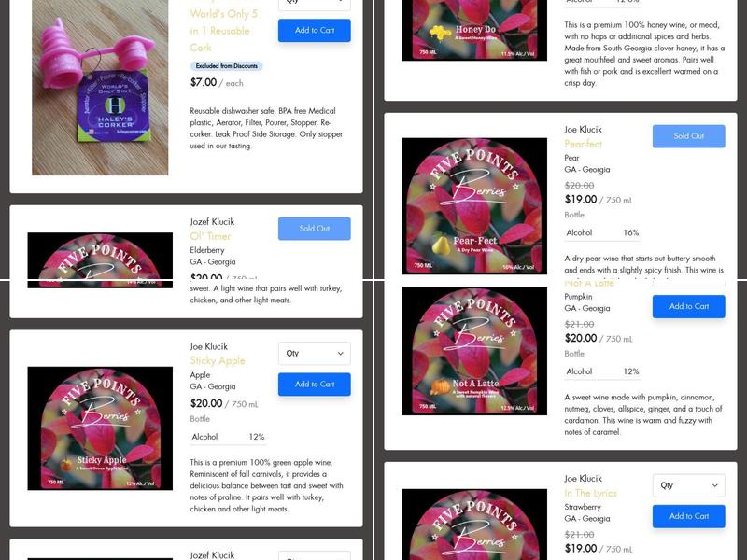The width and height of the screenshot is (747, 560).
Task: View Haley's Corker pink stopper photo
Action: (x=100, y=88)
